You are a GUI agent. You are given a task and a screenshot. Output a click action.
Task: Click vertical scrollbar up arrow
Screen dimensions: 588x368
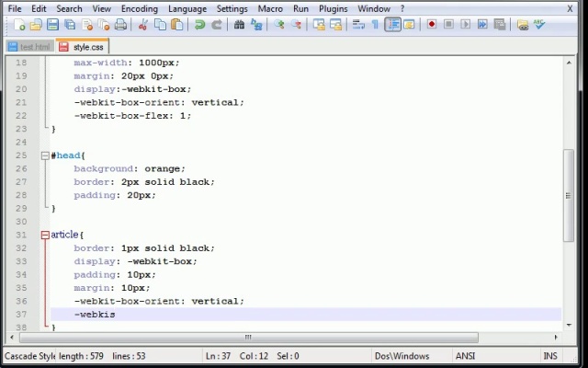pos(569,63)
